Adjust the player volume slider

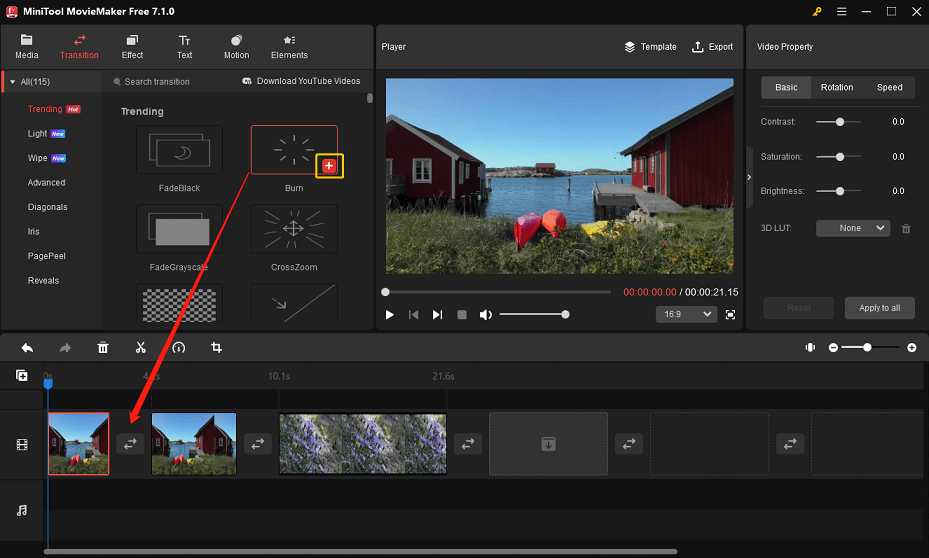click(533, 315)
